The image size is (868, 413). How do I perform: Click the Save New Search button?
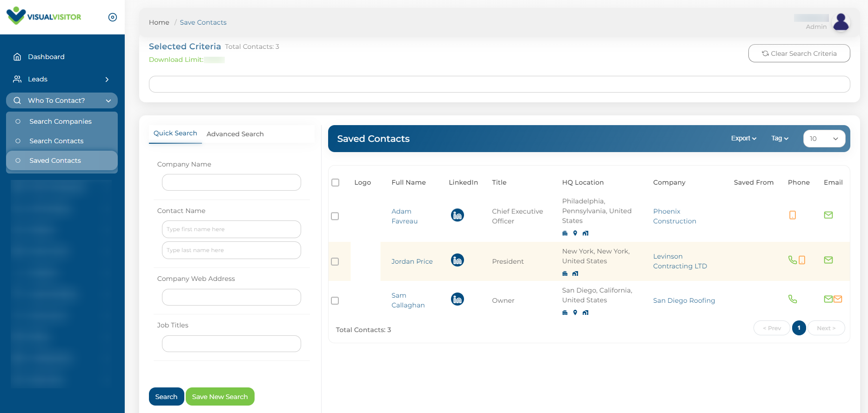[220, 397]
